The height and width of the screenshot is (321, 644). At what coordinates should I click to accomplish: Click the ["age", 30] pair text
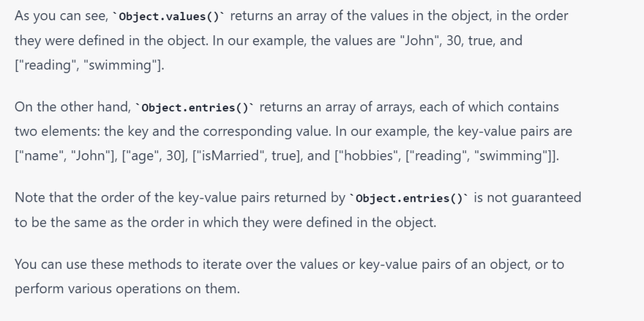pyautogui.click(x=156, y=155)
